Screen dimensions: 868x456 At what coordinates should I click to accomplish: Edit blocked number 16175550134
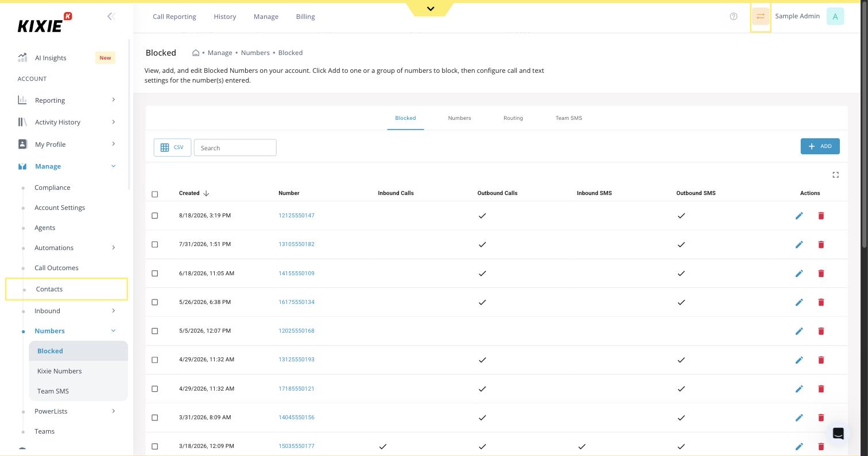(799, 302)
